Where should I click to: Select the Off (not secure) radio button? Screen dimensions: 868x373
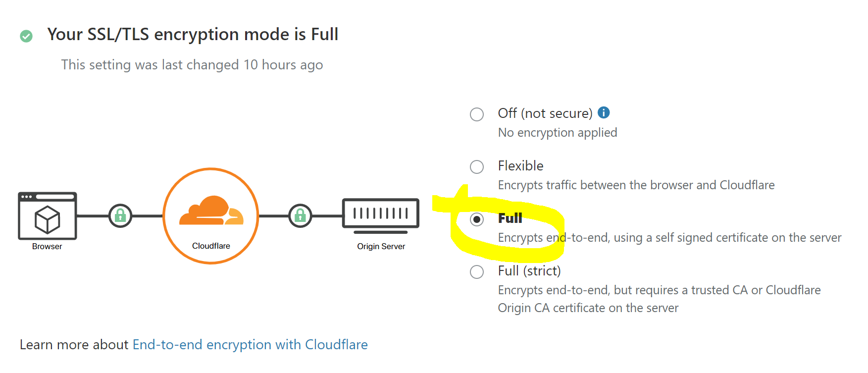(477, 114)
